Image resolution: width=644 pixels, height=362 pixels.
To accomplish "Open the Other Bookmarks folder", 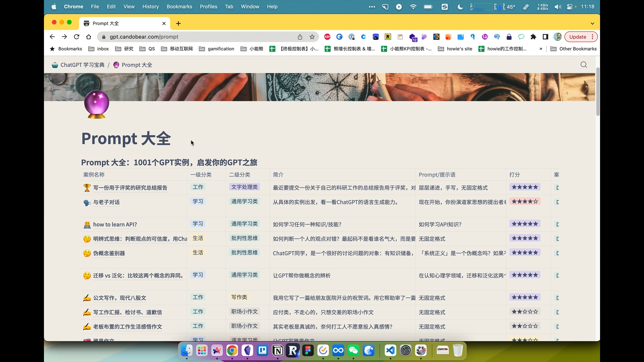I will 574,49.
